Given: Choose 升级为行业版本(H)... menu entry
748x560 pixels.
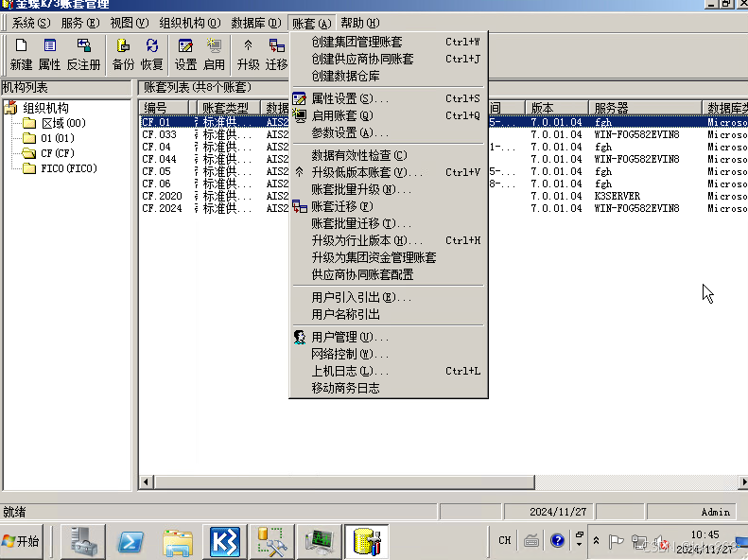Looking at the screenshot, I should coord(389,240).
